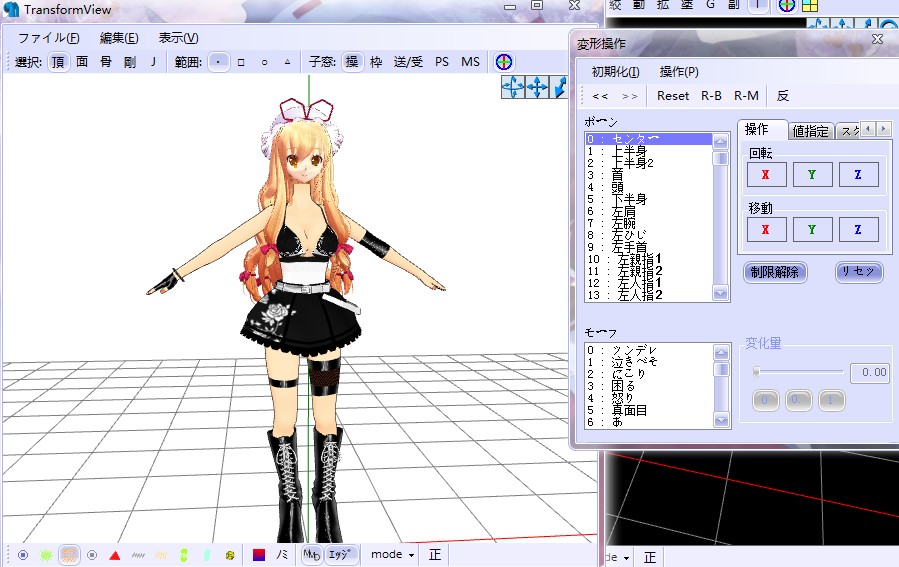The image size is (899, 567).
Task: Open the 編集(E) menu
Action: coord(119,38)
